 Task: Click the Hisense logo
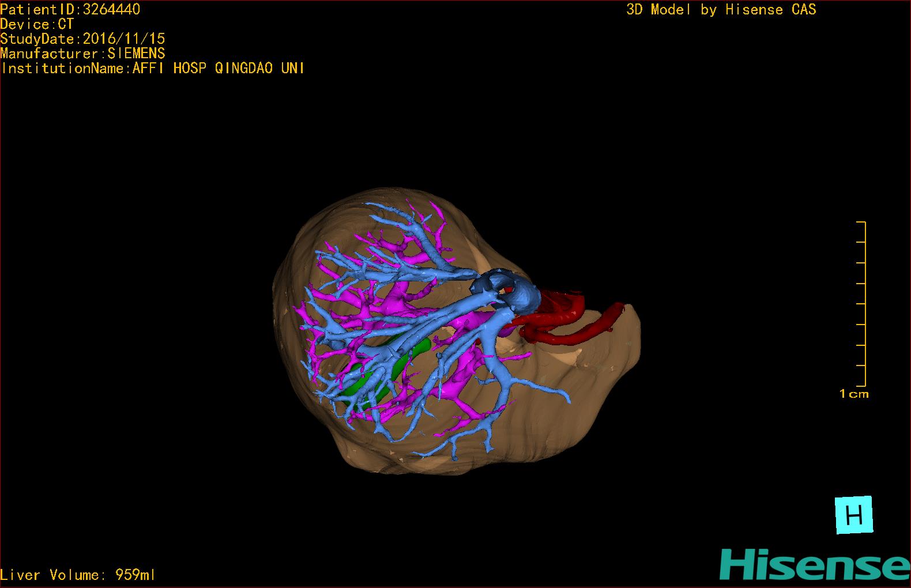(815, 564)
